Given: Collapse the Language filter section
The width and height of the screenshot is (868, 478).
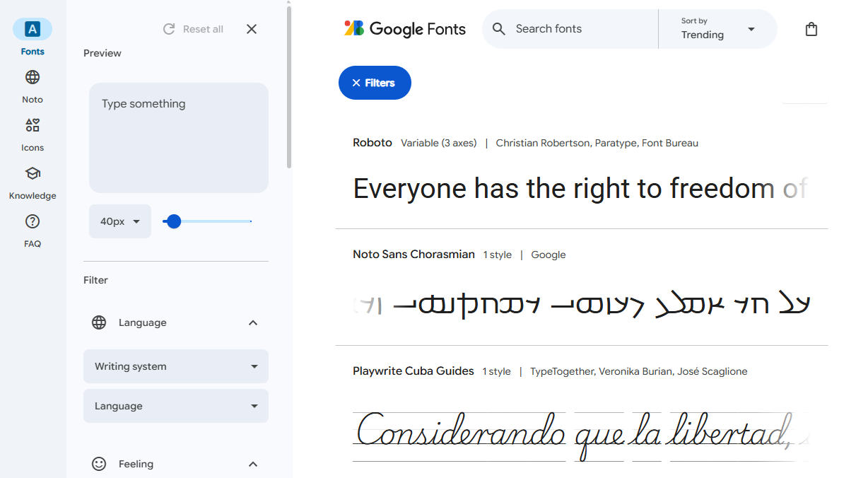Looking at the screenshot, I should click(252, 322).
